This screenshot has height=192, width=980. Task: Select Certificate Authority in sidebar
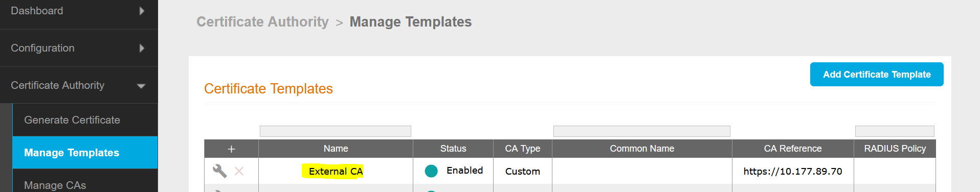[x=79, y=85]
